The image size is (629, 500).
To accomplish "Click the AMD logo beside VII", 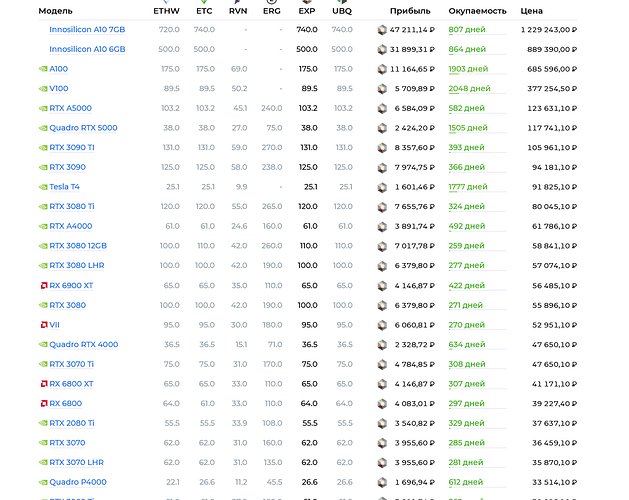I will tap(44, 325).
